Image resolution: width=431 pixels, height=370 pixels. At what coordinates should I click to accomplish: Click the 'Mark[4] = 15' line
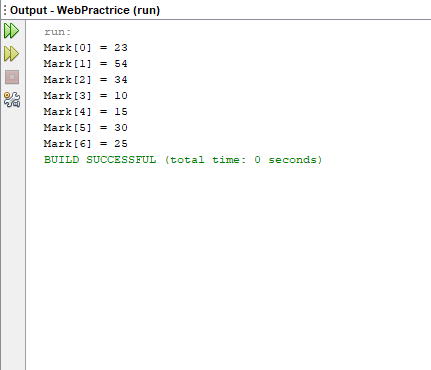coord(86,112)
